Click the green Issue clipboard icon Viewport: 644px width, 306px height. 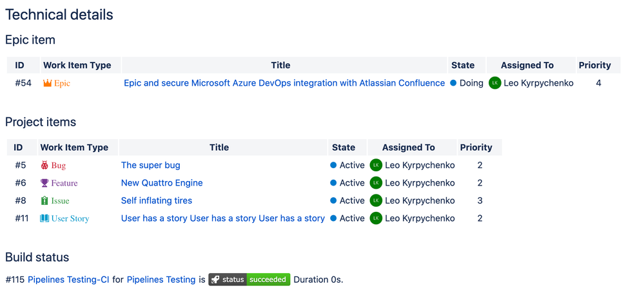coord(44,201)
